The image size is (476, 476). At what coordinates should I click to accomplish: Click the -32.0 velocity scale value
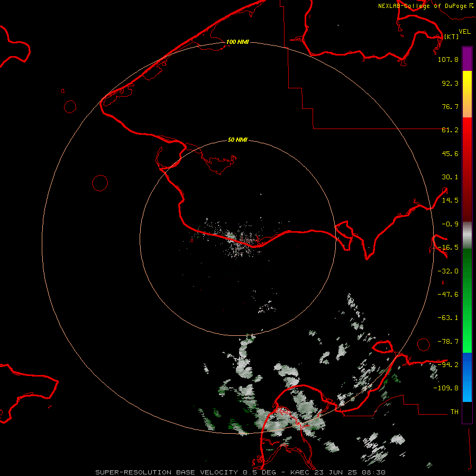448,271
